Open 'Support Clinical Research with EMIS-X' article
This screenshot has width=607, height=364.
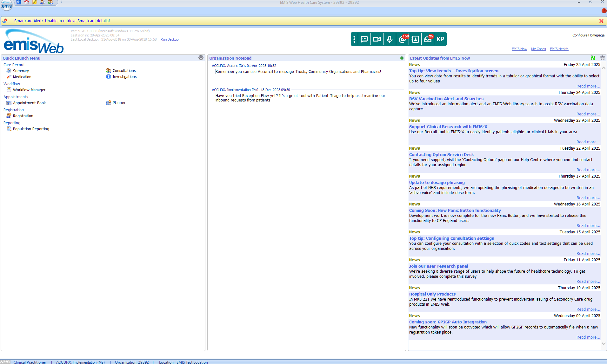coord(448,127)
